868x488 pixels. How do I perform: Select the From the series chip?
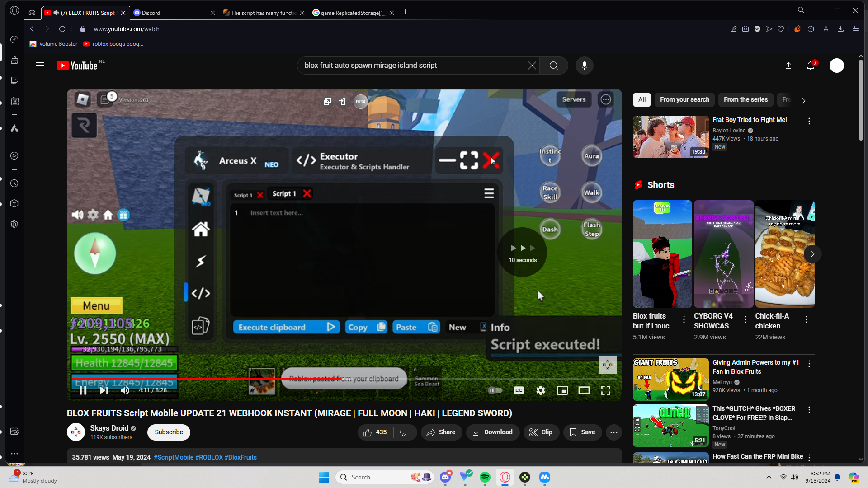click(x=746, y=100)
